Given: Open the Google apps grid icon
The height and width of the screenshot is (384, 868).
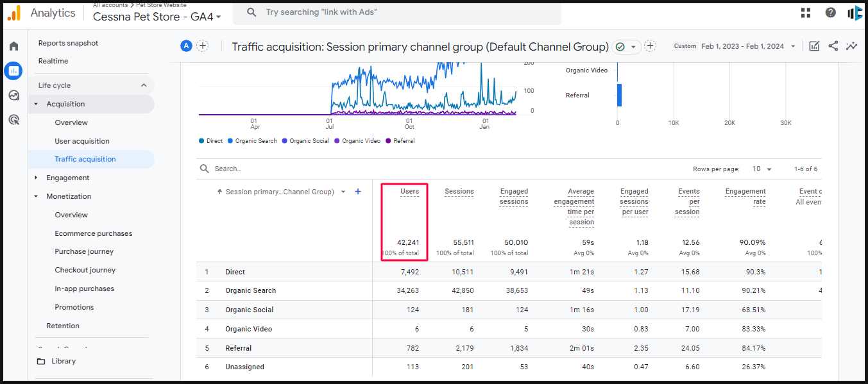Looking at the screenshot, I should click(x=806, y=13).
